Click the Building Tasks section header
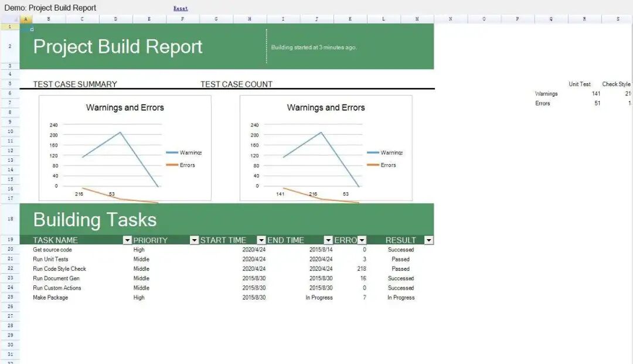 tap(95, 220)
